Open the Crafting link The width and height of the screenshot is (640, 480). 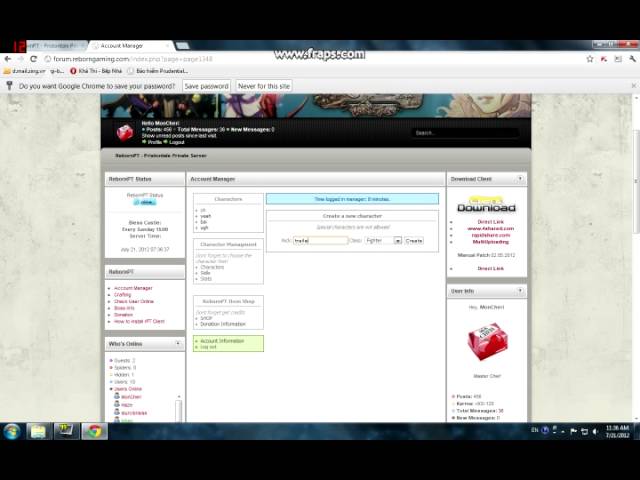point(122,295)
